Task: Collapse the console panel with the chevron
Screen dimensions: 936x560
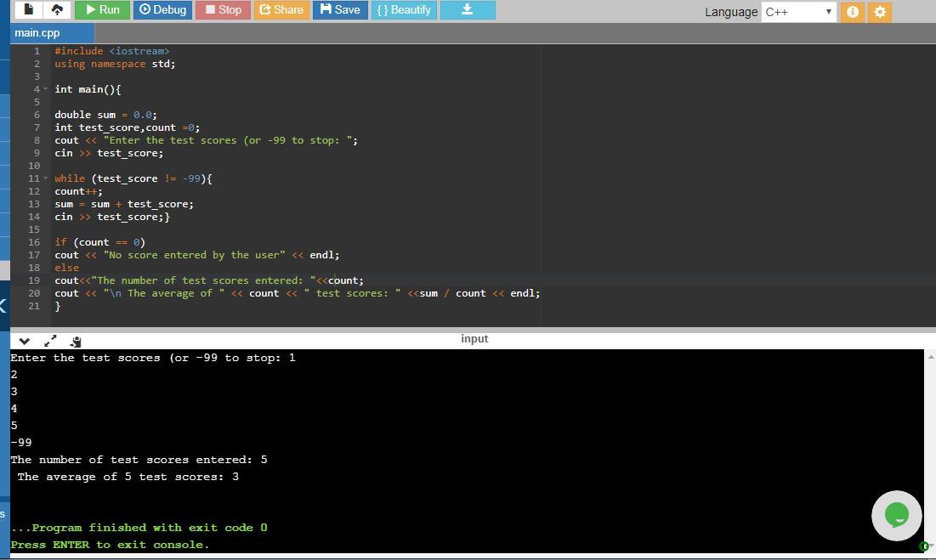Action: pyautogui.click(x=24, y=341)
